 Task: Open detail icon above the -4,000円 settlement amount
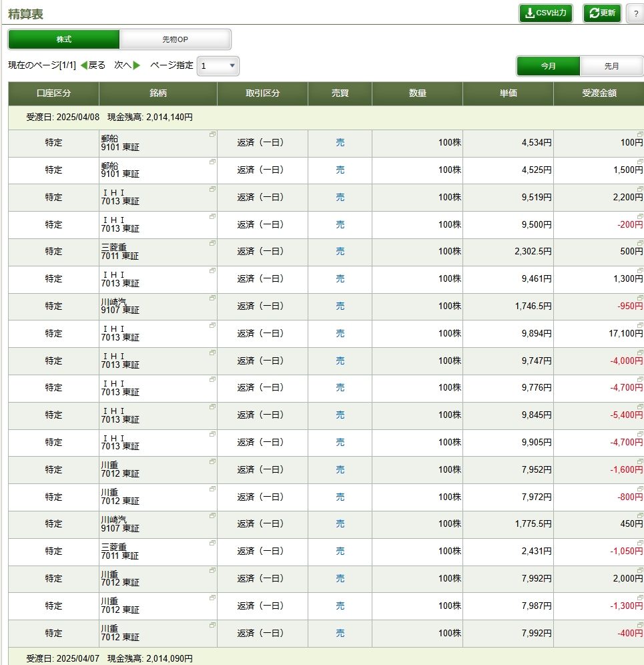[x=640, y=353]
